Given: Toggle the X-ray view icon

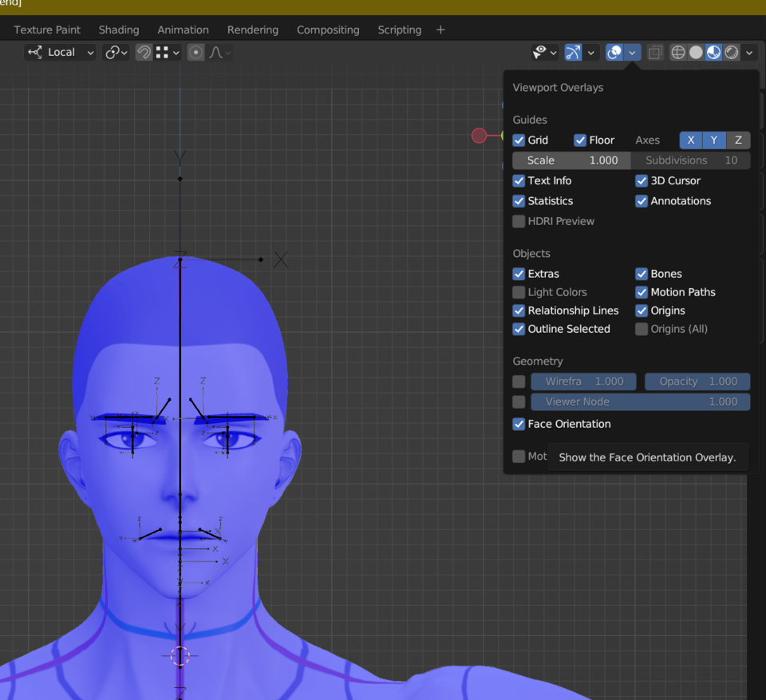Looking at the screenshot, I should pos(654,53).
